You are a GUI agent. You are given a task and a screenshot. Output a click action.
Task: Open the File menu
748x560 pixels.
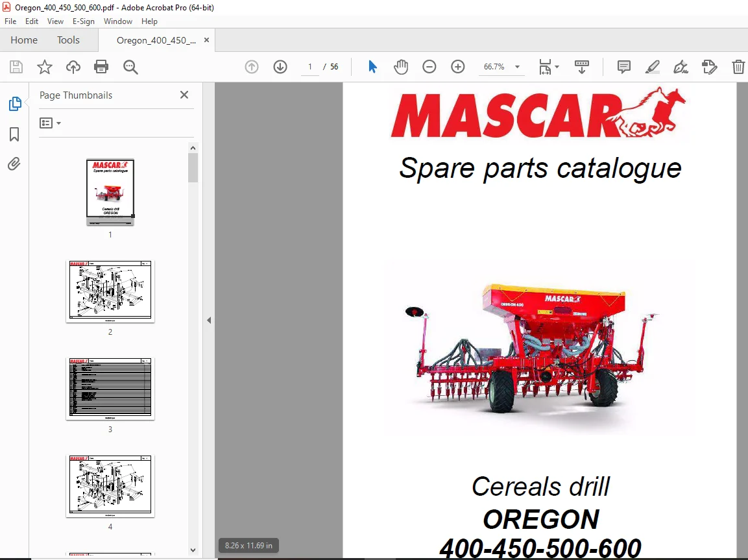pyautogui.click(x=10, y=21)
